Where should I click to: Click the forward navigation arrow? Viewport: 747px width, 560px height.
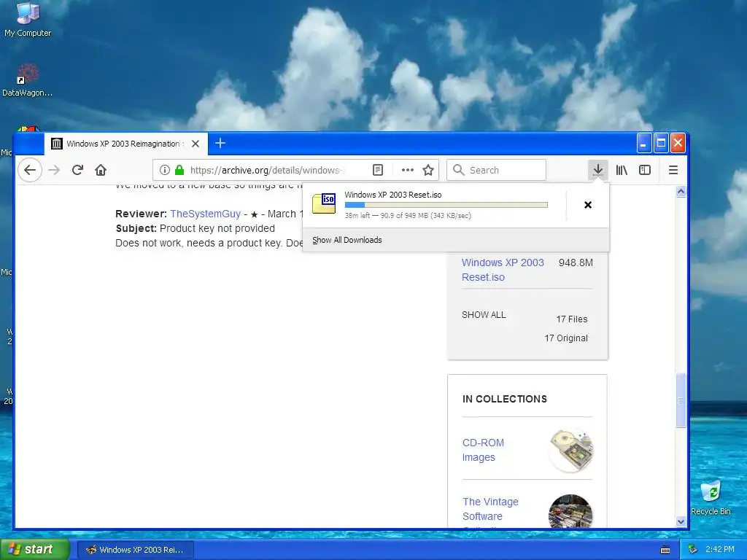tap(54, 170)
